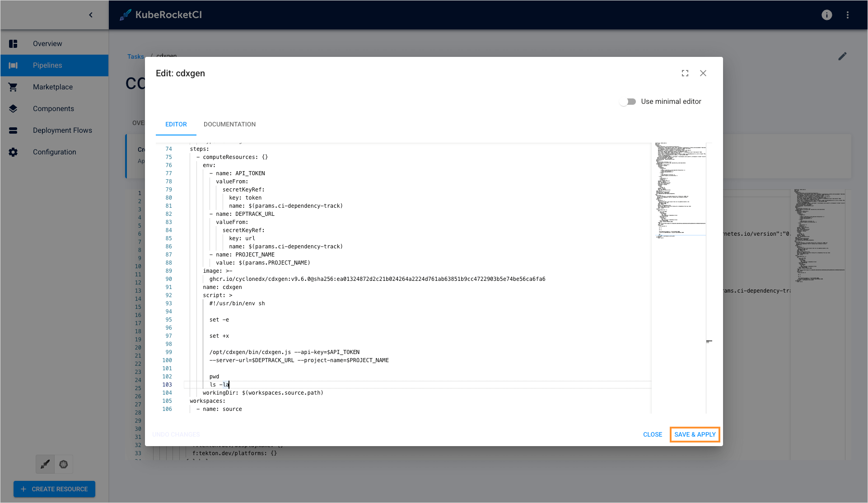Image resolution: width=868 pixels, height=503 pixels.
Task: Click the SAVE & APPLY button
Action: tap(695, 434)
